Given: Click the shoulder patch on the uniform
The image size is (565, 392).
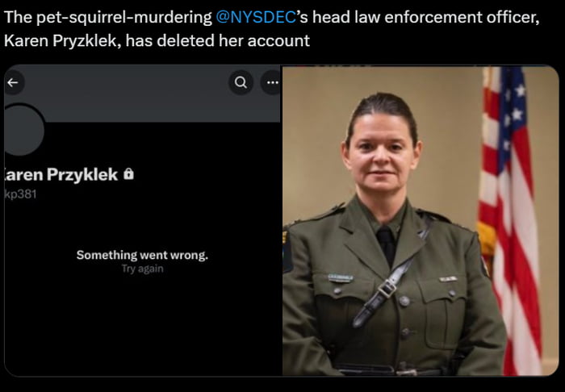Looking at the screenshot, I should click(287, 252).
